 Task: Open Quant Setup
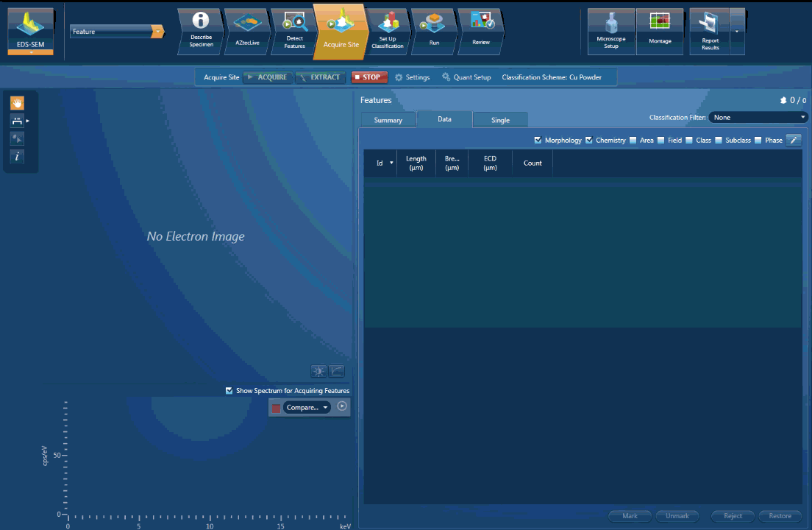click(466, 77)
